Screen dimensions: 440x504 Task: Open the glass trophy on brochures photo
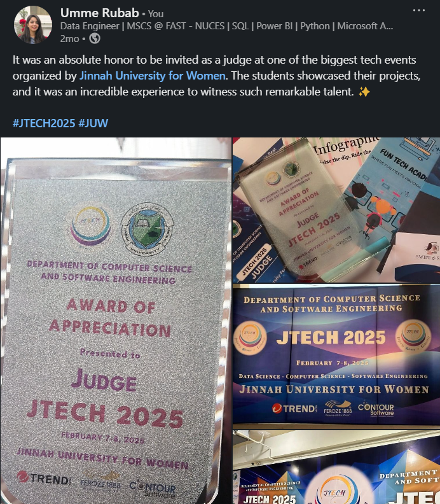pos(336,210)
